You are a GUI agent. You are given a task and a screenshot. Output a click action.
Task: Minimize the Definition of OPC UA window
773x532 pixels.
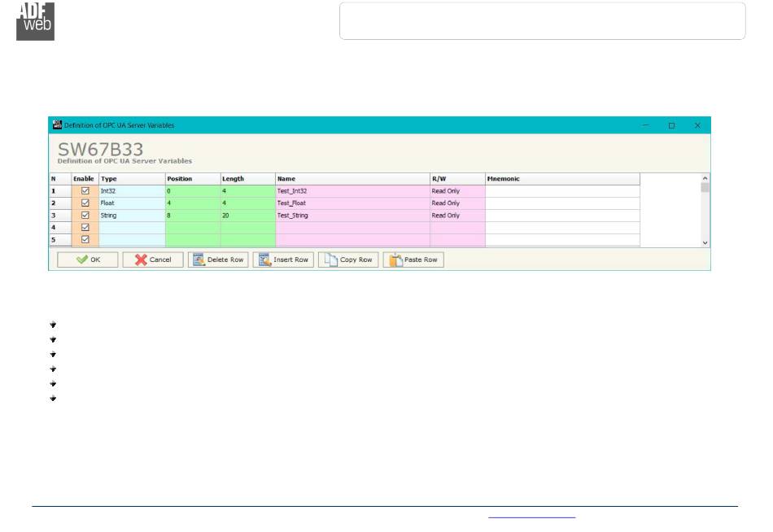[645, 125]
